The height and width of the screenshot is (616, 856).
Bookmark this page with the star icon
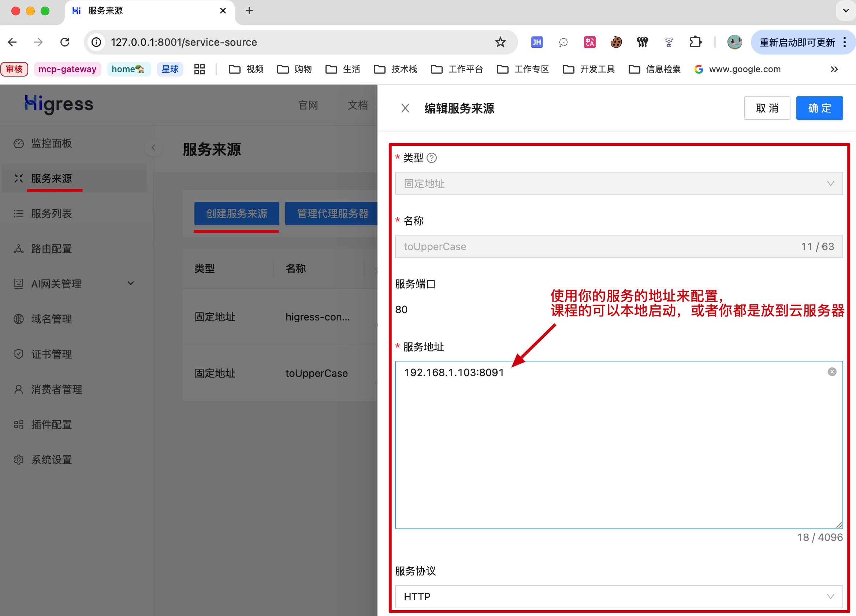point(500,42)
